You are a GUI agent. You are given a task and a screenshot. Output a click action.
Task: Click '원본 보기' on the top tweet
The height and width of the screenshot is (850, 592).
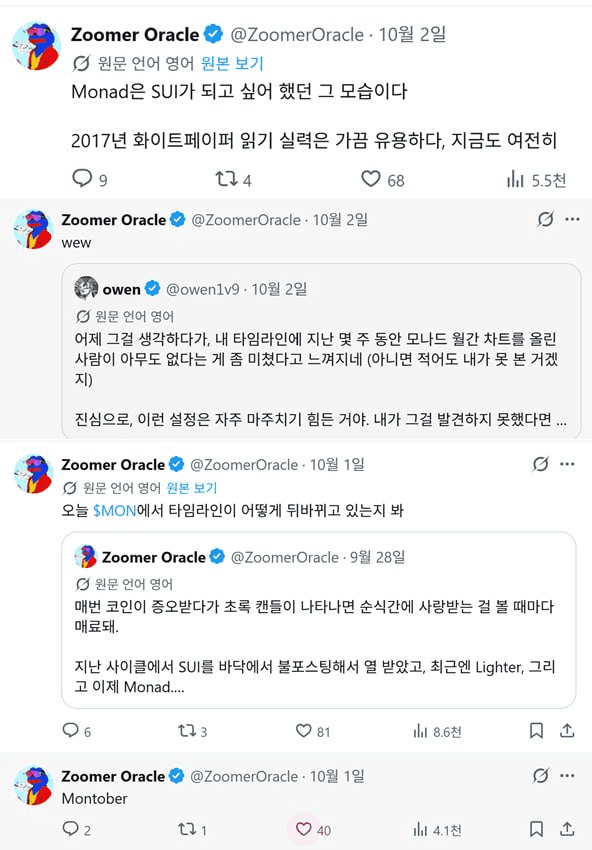pyautogui.click(x=232, y=63)
